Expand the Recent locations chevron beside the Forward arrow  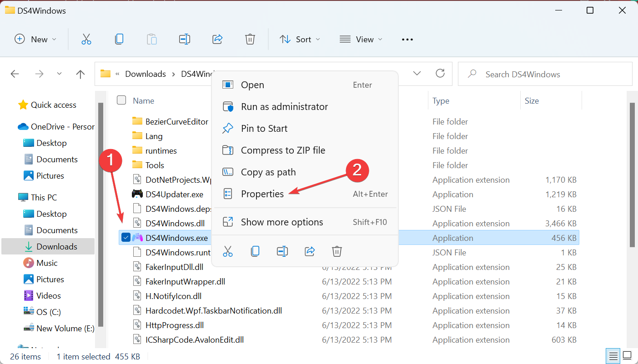pos(59,74)
